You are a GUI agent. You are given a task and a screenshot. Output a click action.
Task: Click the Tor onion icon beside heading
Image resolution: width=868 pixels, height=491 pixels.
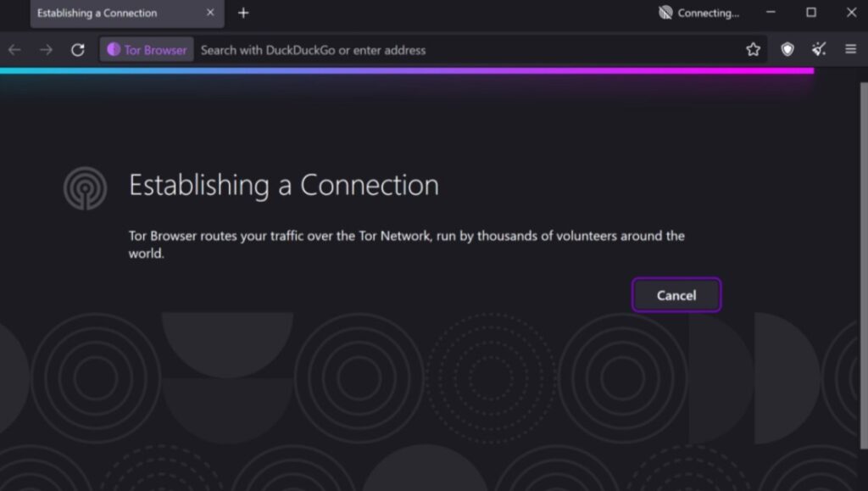point(85,188)
